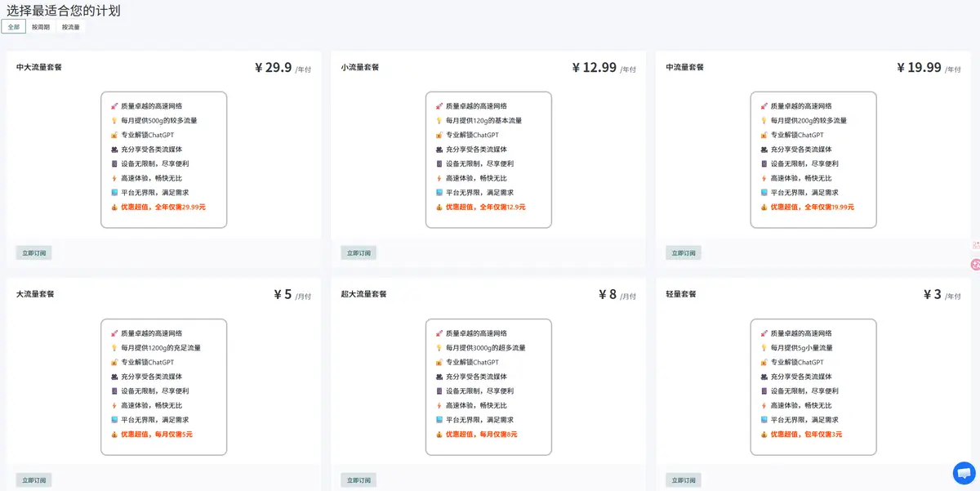Viewport: 980px width, 491px height.
Task: Click 专业解锁ChatGPT in 超大流量套餐 card
Action: [x=472, y=363]
